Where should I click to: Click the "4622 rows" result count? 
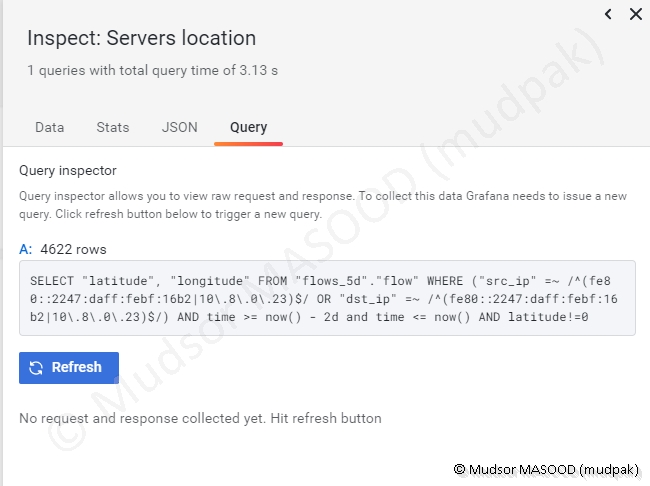point(73,249)
